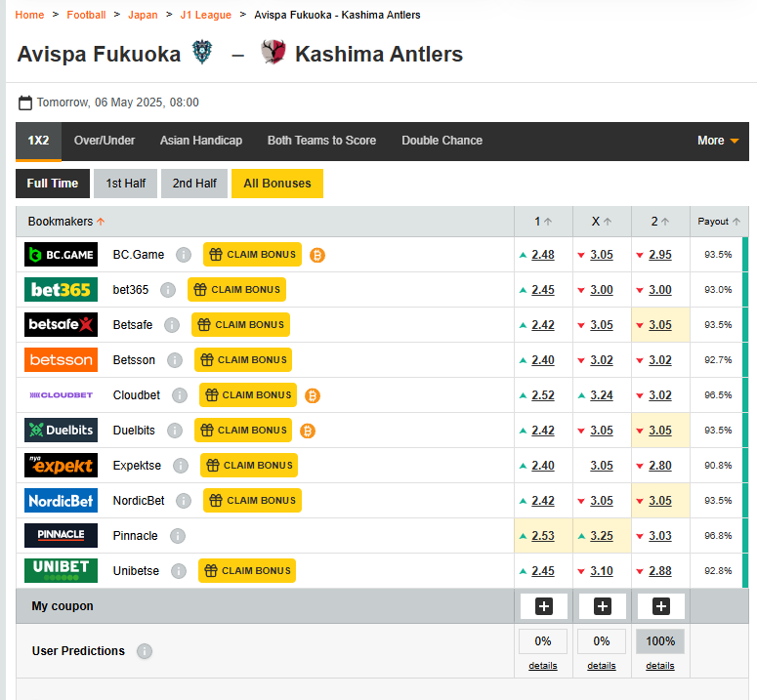Screen dimensions: 757x700
Task: Sort by Bookmakers column
Action: [x=66, y=222]
